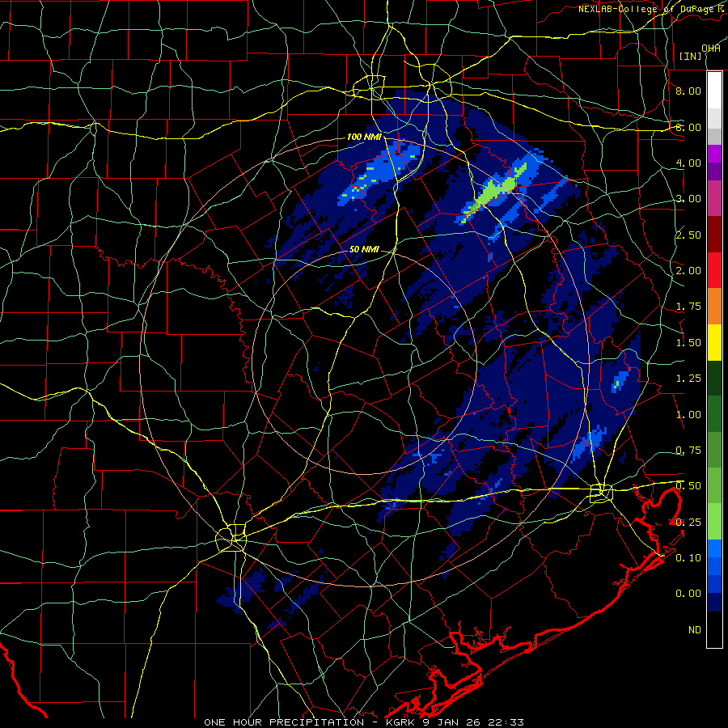Click the ND legend label

pyautogui.click(x=695, y=630)
